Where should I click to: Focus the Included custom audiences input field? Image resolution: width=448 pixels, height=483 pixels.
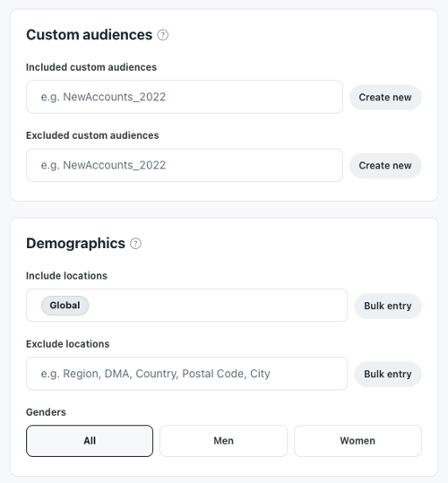(x=185, y=97)
